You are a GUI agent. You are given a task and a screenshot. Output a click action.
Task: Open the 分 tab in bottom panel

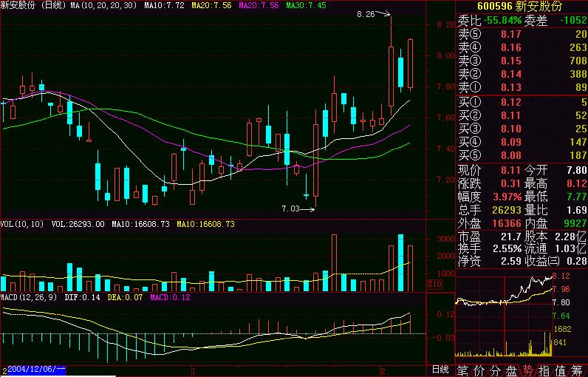496,370
